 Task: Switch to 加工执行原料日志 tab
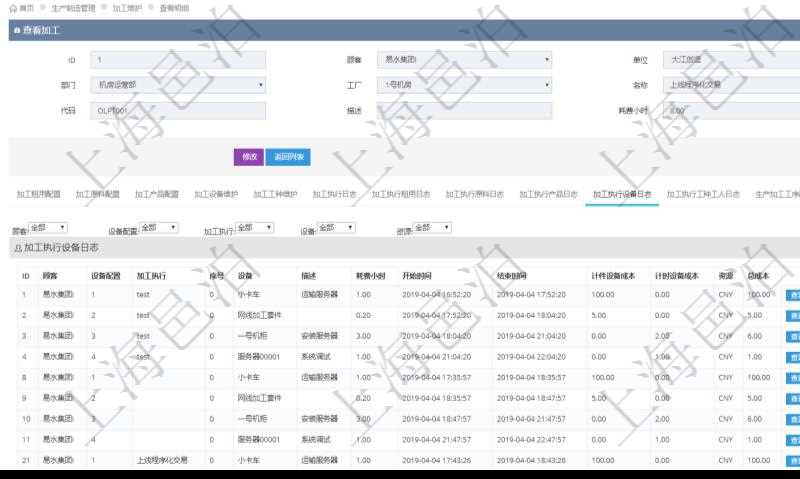(x=475, y=194)
